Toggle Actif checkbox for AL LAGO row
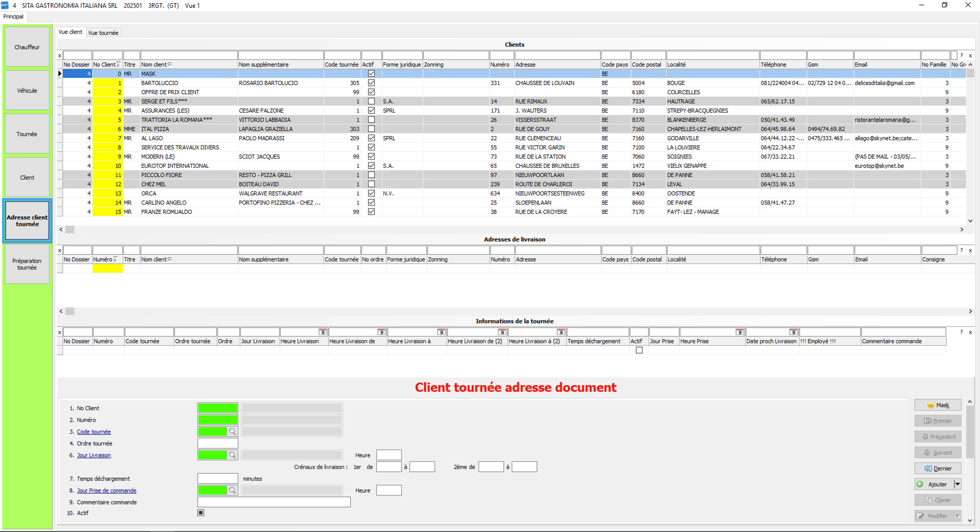 coord(372,138)
